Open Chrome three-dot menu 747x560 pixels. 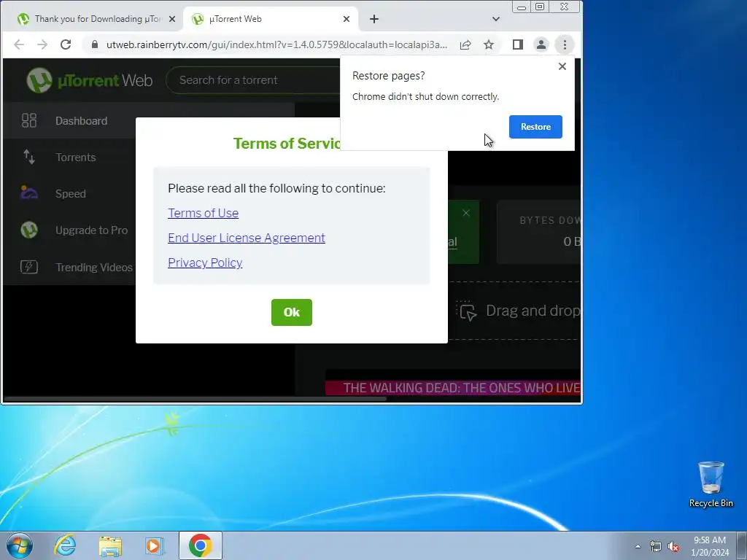click(x=565, y=44)
